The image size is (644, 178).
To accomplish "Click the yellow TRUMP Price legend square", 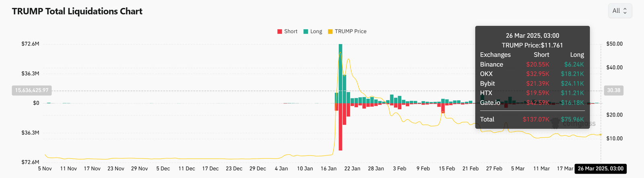I will 330,31.
